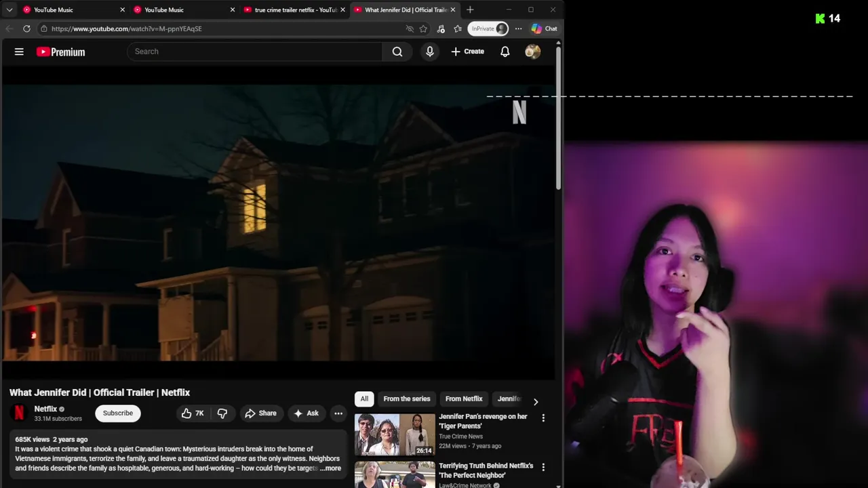The height and width of the screenshot is (488, 868).
Task: Click the browser address bar URL
Action: pyautogui.click(x=127, y=28)
